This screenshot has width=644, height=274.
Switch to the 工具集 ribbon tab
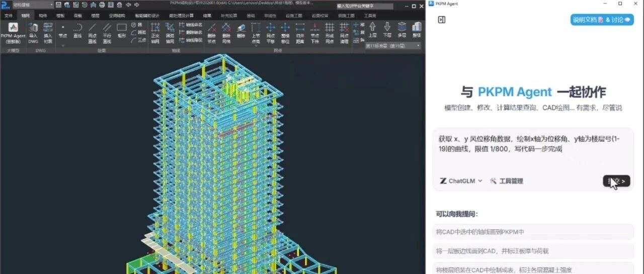pyautogui.click(x=369, y=16)
